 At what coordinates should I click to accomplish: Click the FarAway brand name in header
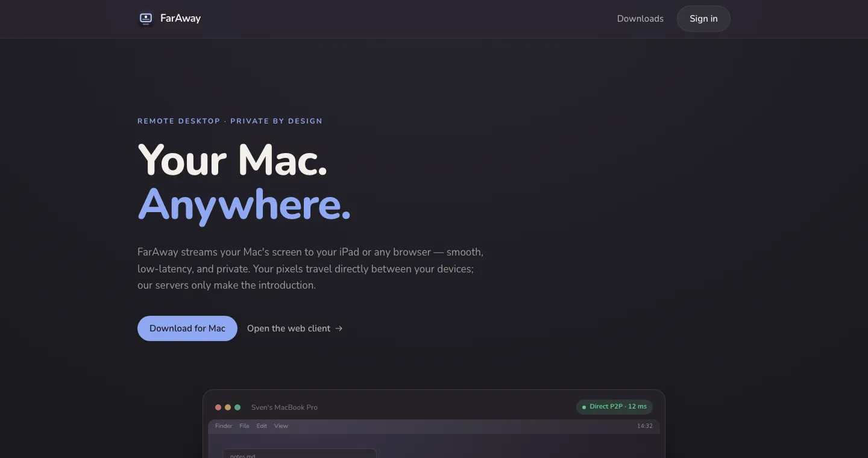click(180, 19)
